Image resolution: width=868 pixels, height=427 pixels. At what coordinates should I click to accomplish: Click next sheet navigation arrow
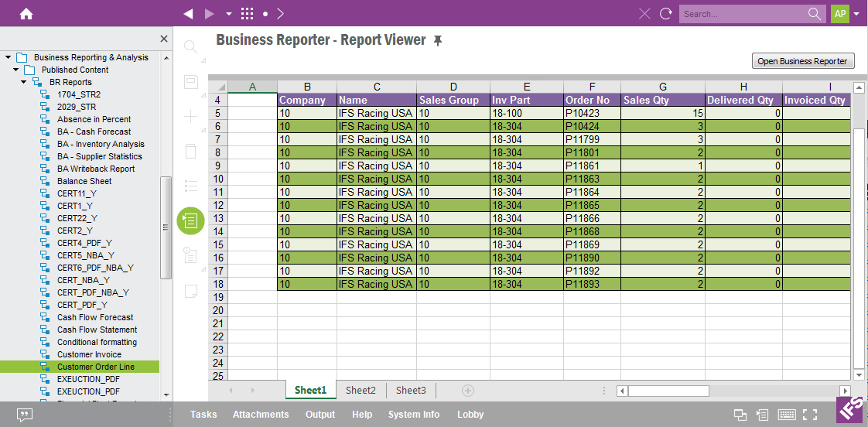pyautogui.click(x=252, y=391)
